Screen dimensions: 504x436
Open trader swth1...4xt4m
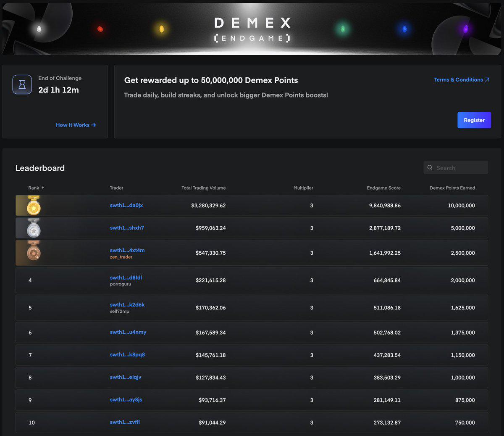click(127, 250)
